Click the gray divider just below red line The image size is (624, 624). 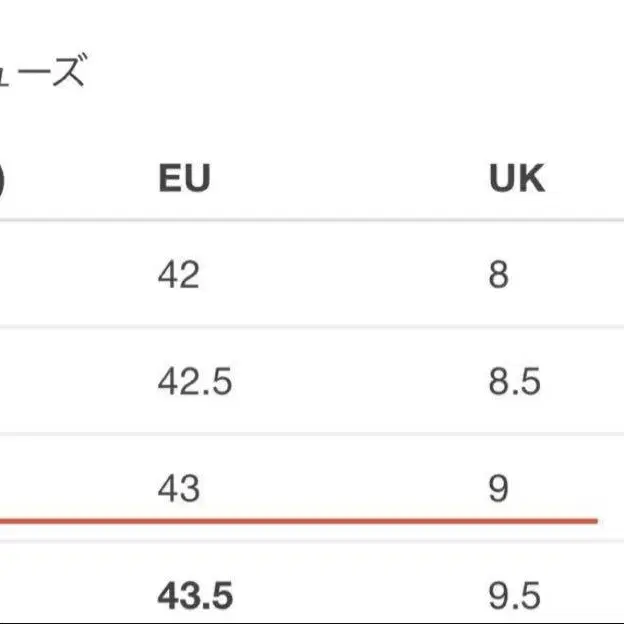click(312, 541)
